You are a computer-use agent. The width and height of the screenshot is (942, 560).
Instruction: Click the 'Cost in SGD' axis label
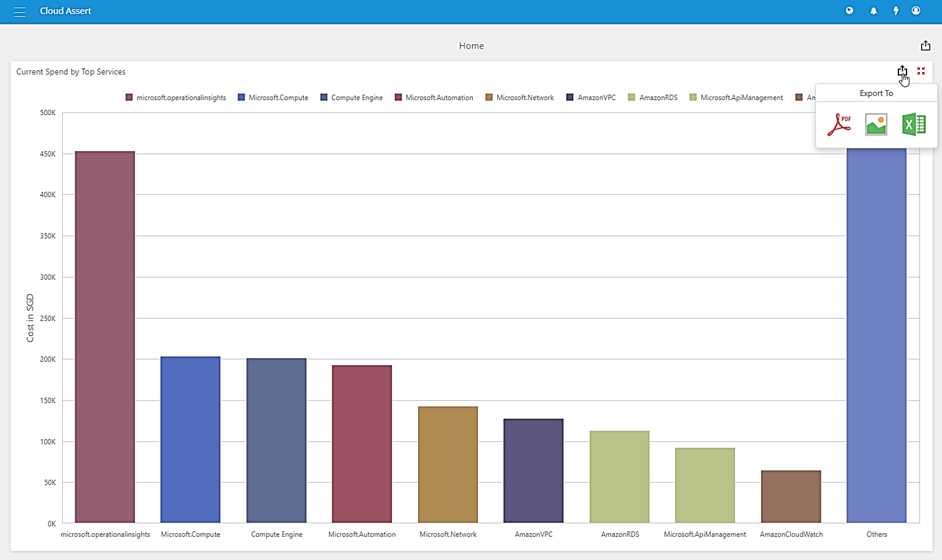click(30, 318)
